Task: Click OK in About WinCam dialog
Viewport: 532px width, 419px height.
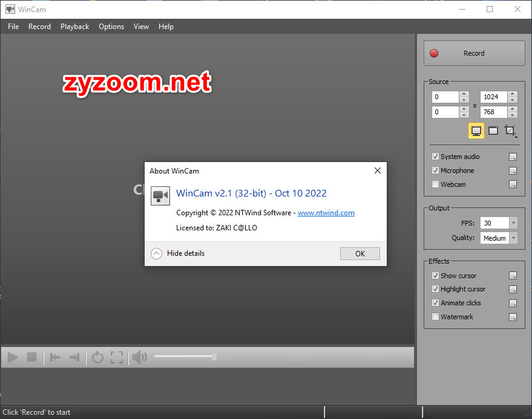Action: [x=360, y=253]
